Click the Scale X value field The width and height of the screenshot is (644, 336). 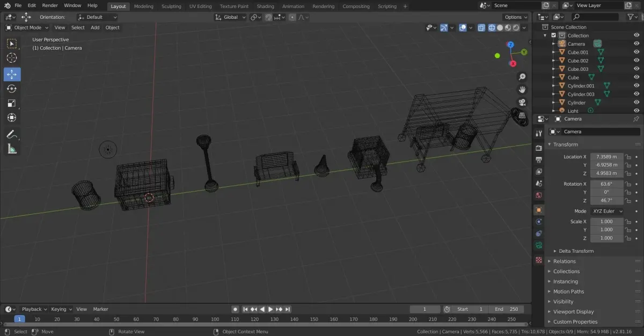(x=607, y=221)
